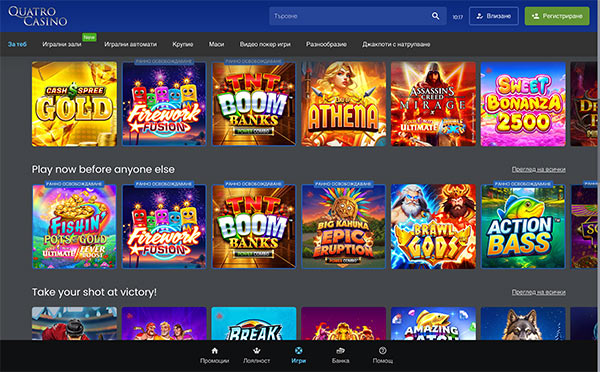Viewport: 600px width, 372px height.
Task: Open Assassin's Creed Mirage game tile
Action: click(433, 104)
